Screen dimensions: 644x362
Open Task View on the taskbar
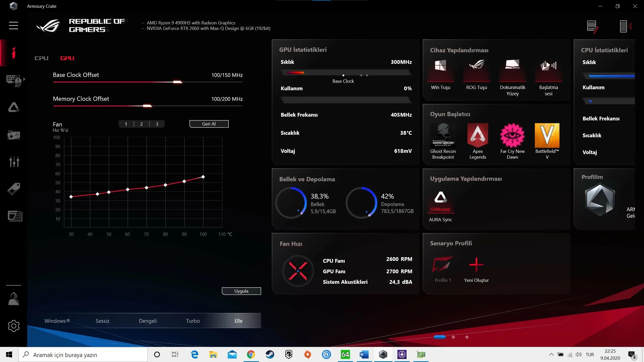[x=175, y=354]
